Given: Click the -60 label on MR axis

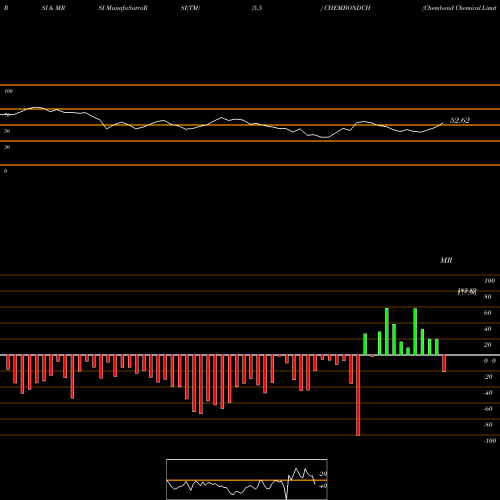Looking at the screenshot, I should click(488, 409).
